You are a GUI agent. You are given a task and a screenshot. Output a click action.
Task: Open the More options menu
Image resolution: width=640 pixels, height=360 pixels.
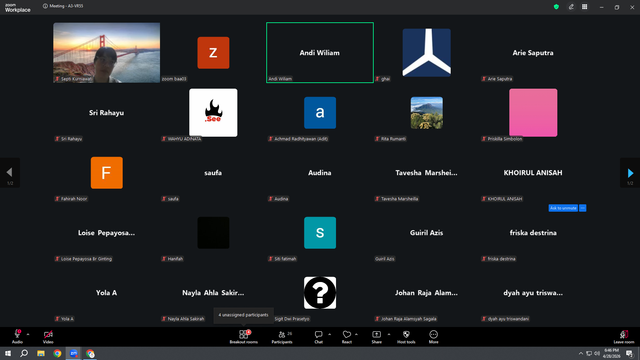tap(433, 336)
